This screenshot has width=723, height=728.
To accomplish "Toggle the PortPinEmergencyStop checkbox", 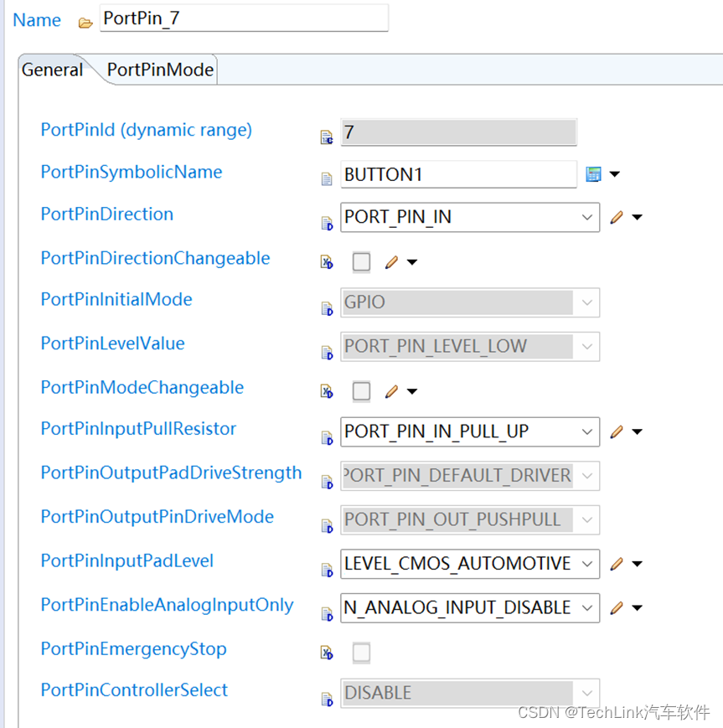I will (x=361, y=653).
